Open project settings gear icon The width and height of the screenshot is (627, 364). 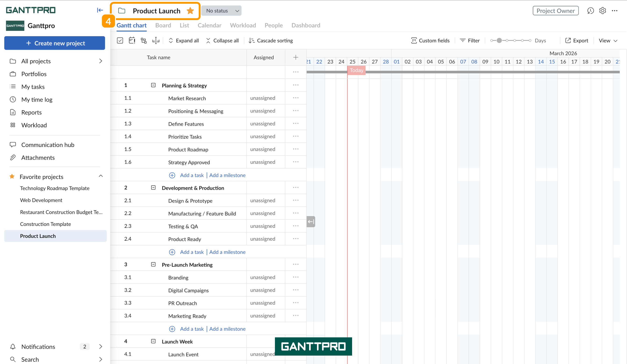click(x=602, y=11)
